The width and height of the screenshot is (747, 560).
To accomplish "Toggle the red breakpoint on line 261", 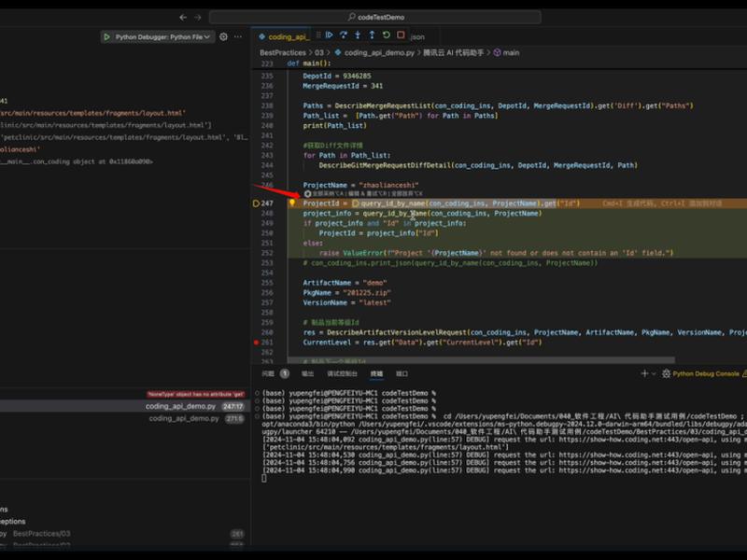I will click(x=256, y=343).
